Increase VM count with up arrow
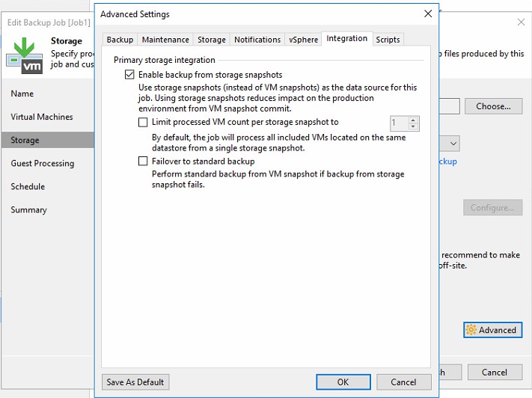 click(414, 119)
